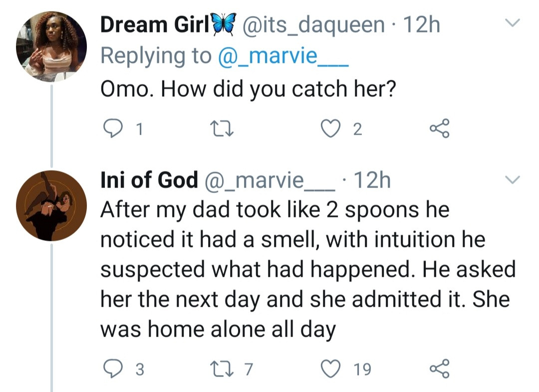The image size is (539, 392).
Task: Click the Dream Girl display name
Action: [154, 25]
